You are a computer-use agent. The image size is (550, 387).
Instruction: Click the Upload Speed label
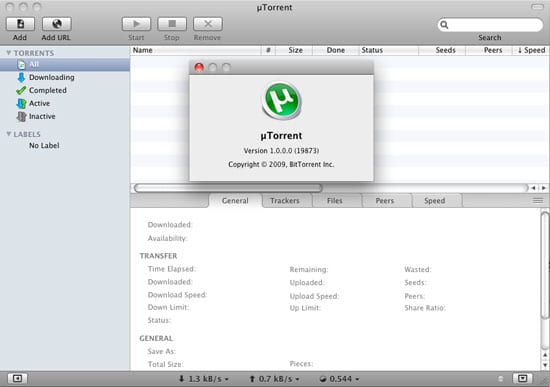click(314, 296)
